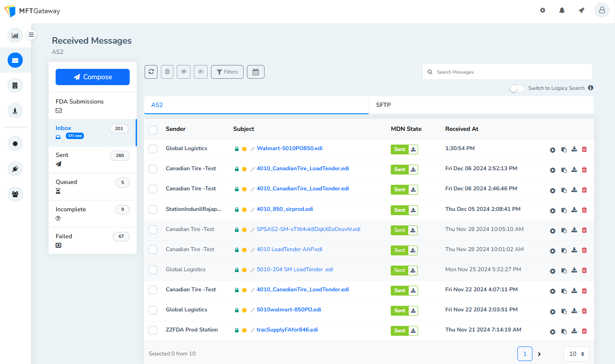Open the Queued folder
The width and height of the screenshot is (615, 364).
point(92,186)
